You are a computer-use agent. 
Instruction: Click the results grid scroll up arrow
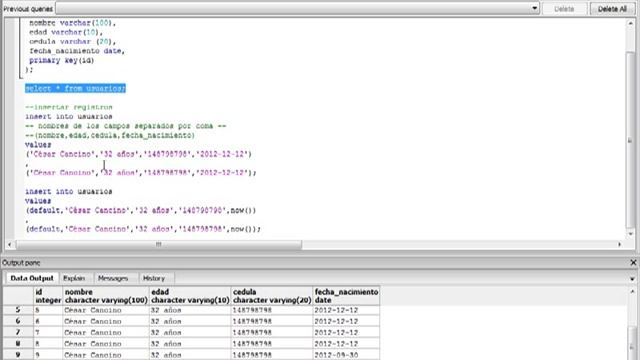(632, 291)
